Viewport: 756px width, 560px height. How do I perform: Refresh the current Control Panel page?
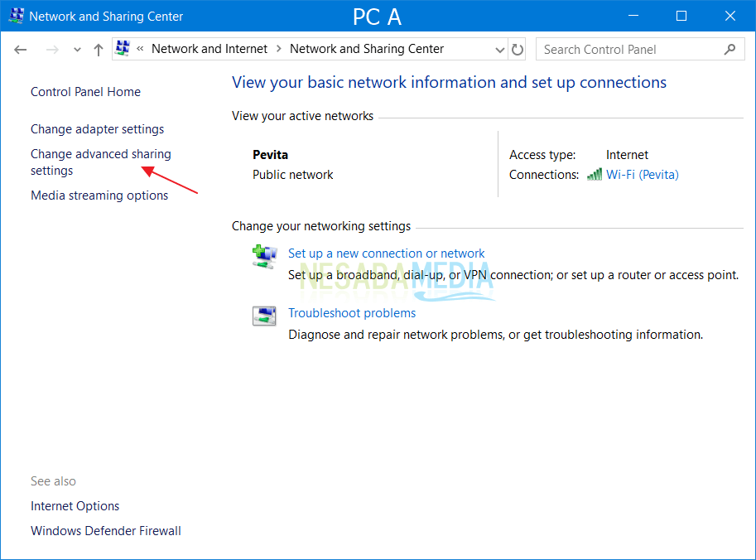point(518,49)
